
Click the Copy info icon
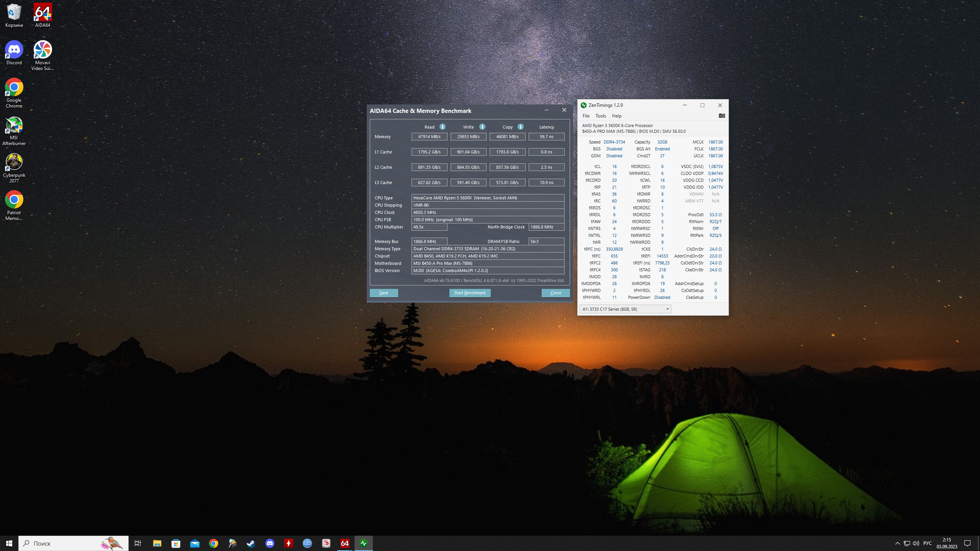point(521,127)
